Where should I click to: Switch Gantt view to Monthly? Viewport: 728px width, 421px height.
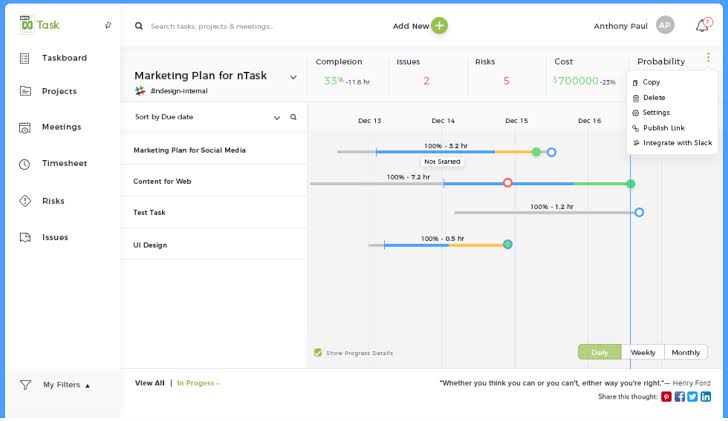(686, 352)
